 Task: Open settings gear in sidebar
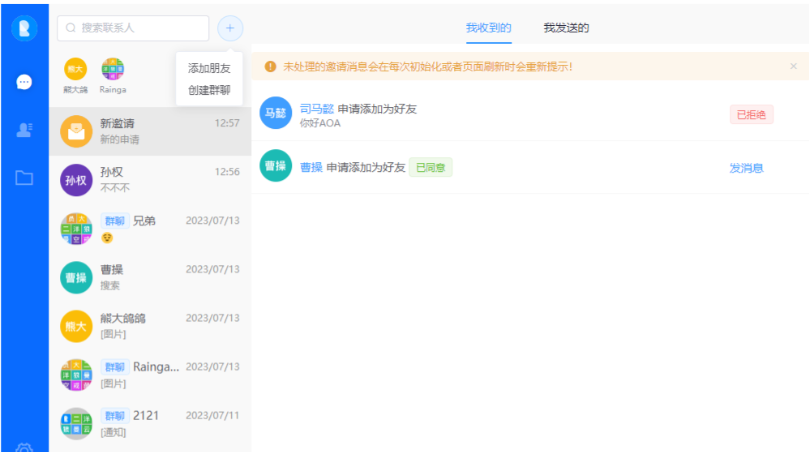[24, 448]
